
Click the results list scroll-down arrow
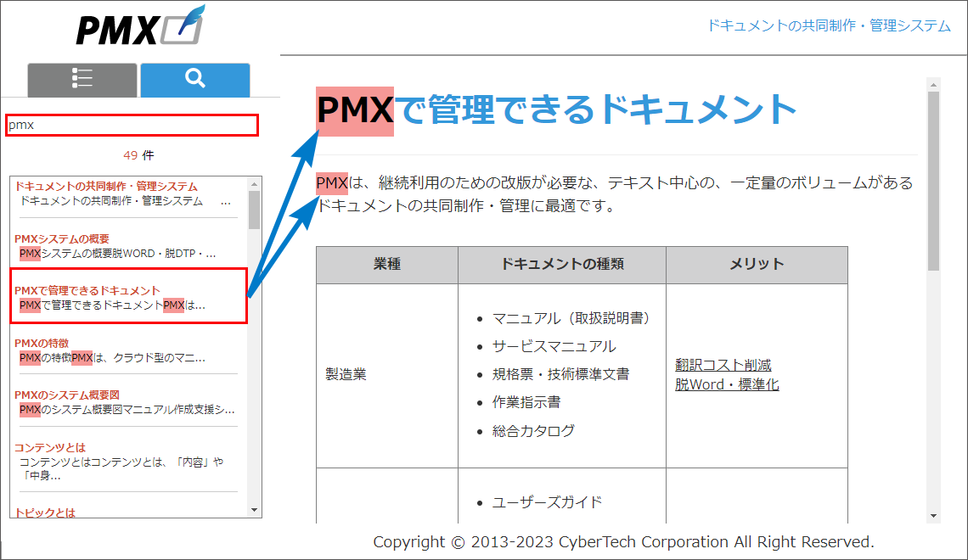(x=255, y=510)
